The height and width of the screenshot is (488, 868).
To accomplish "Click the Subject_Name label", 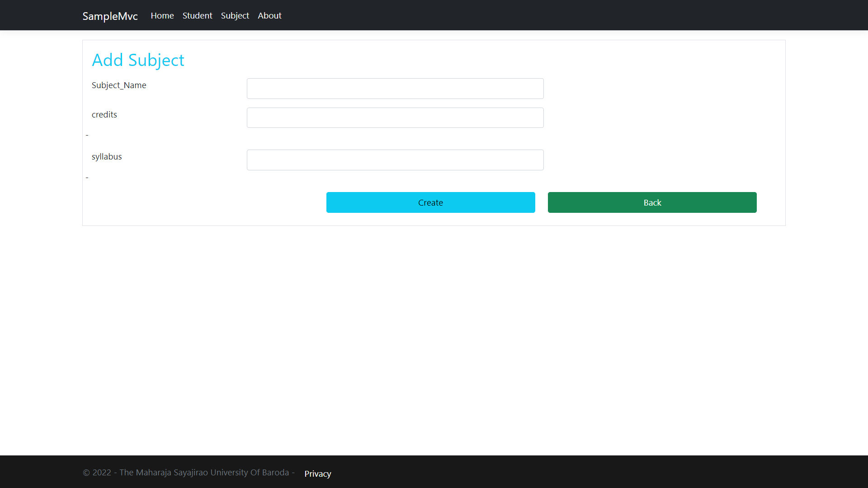I will click(119, 85).
